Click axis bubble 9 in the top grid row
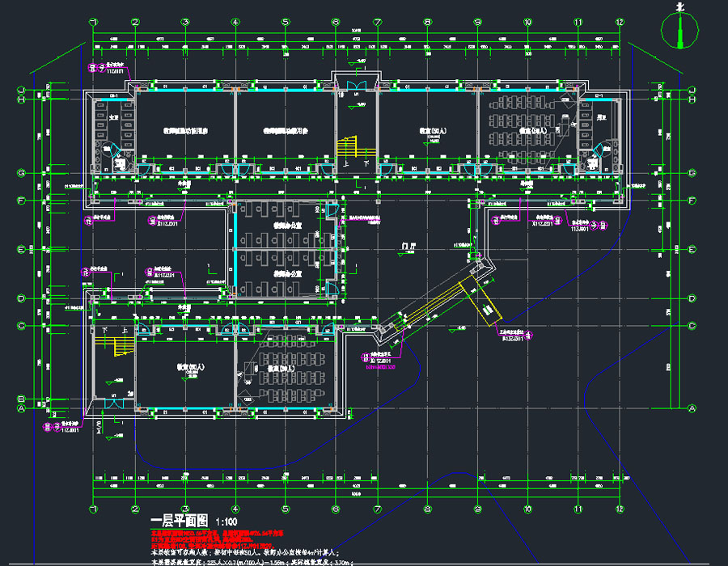 478,22
